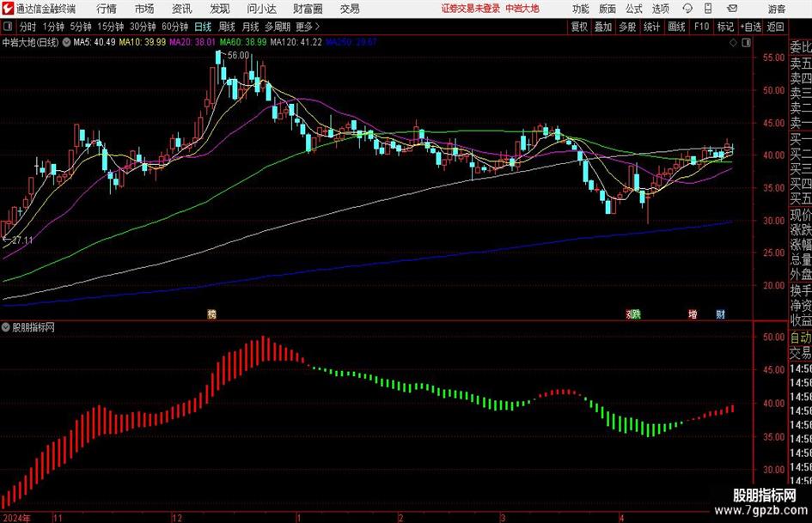
Task: Click the MA60: 38.99 value label
Action: click(243, 42)
